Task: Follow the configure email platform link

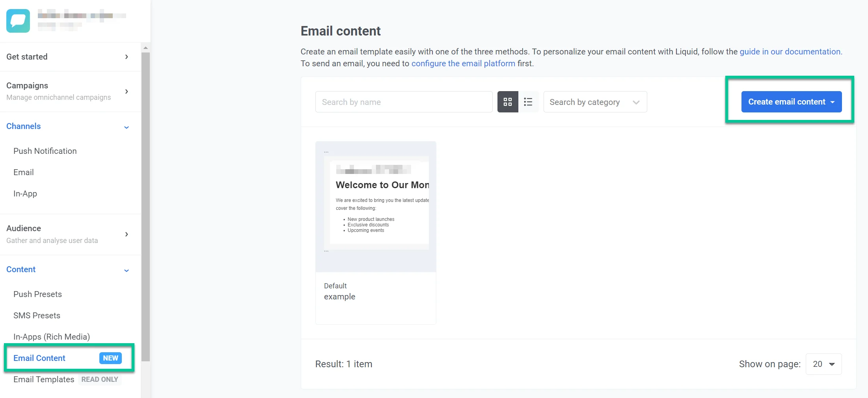Action: (x=463, y=64)
